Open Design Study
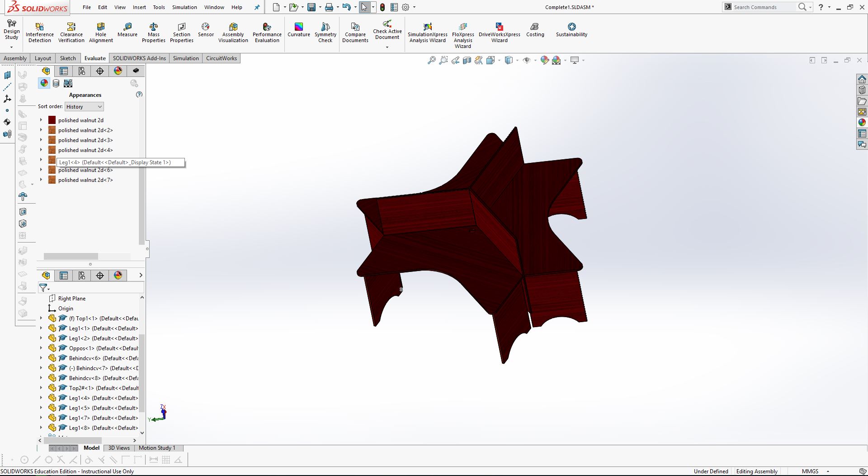 coord(12,29)
